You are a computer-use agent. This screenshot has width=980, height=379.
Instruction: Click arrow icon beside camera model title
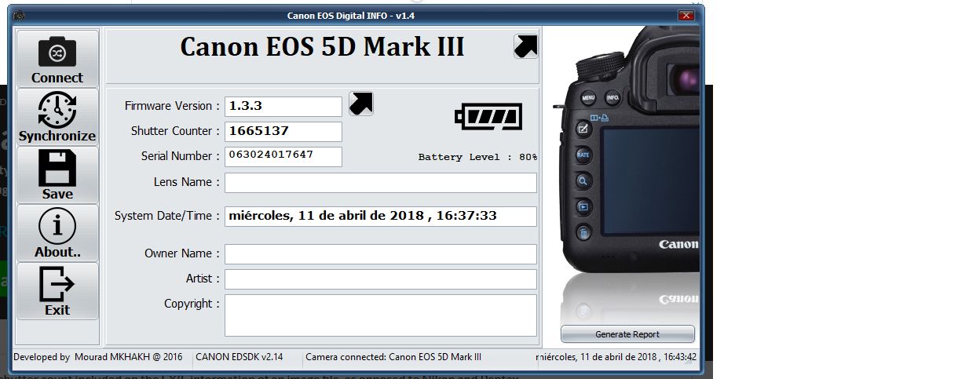[x=525, y=46]
